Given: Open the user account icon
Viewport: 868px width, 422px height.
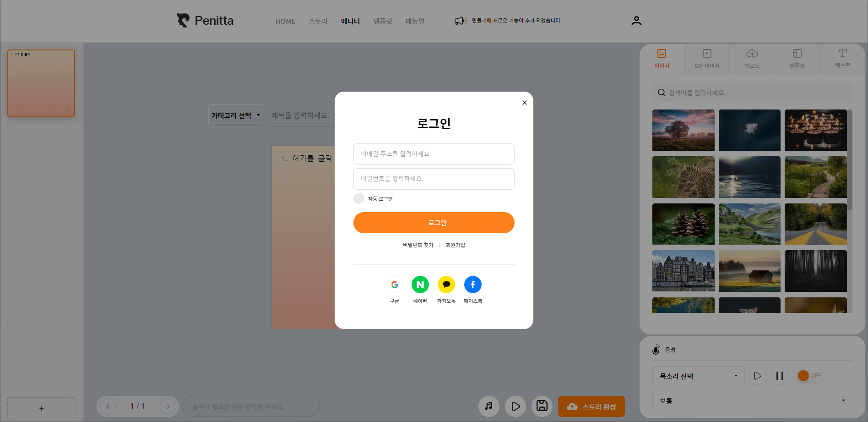Looking at the screenshot, I should tap(636, 21).
